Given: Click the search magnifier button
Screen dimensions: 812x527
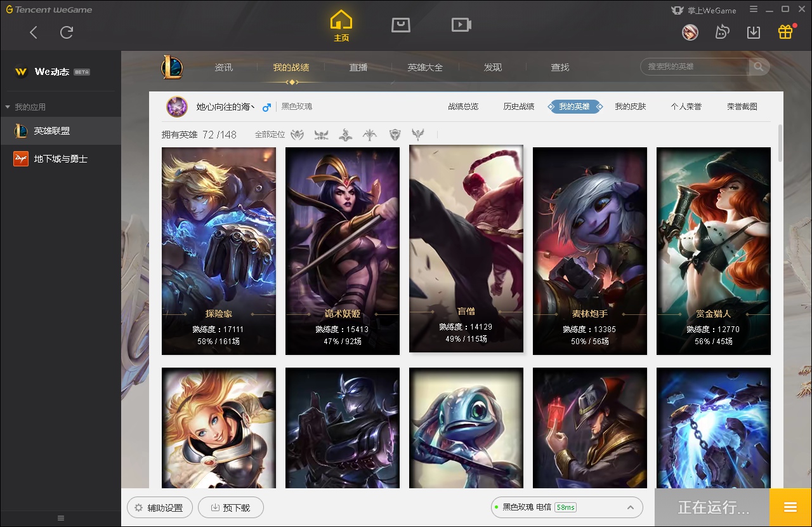Looking at the screenshot, I should [x=759, y=67].
